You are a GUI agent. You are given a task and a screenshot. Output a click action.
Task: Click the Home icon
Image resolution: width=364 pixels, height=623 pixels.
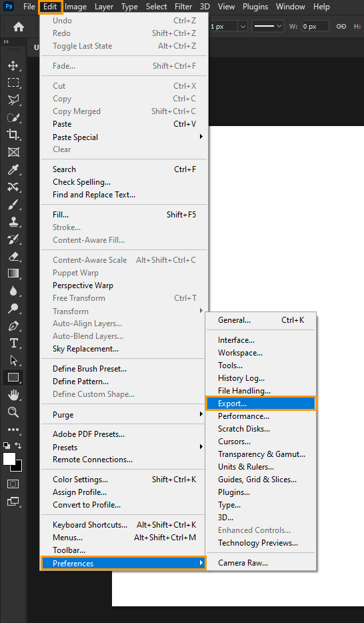click(x=18, y=27)
